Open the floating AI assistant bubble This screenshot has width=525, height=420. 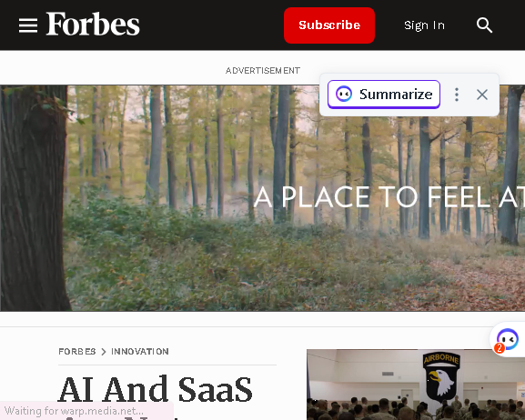click(508, 339)
